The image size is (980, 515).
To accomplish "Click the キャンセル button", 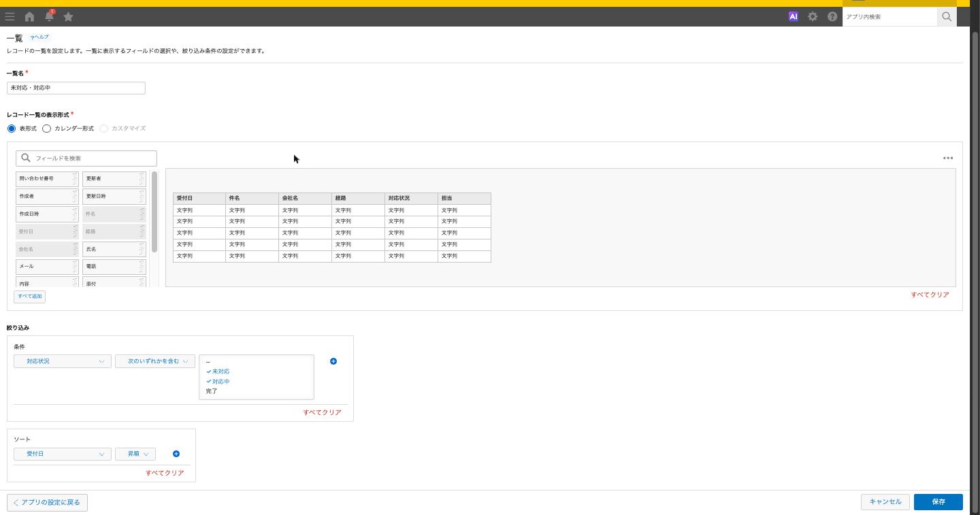I will coord(885,502).
